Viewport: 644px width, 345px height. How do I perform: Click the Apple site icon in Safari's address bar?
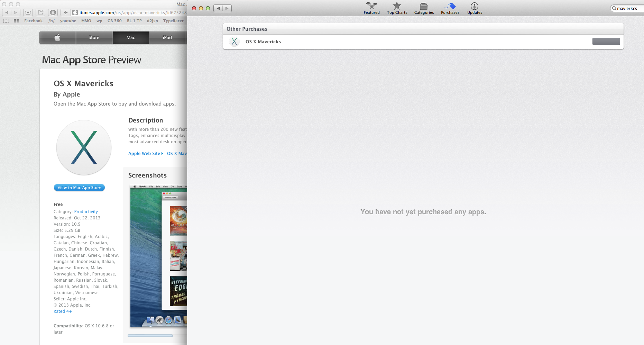click(x=75, y=12)
